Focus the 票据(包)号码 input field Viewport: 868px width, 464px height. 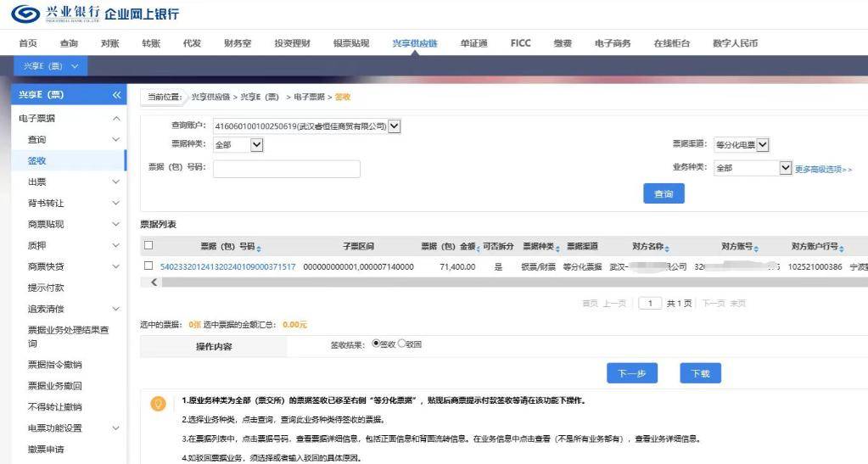coord(286,169)
